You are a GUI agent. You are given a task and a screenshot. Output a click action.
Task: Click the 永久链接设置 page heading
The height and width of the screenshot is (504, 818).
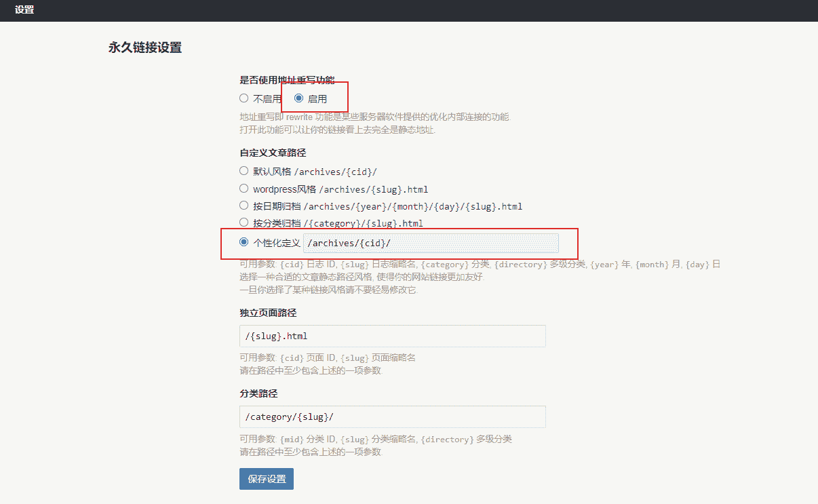coord(145,47)
